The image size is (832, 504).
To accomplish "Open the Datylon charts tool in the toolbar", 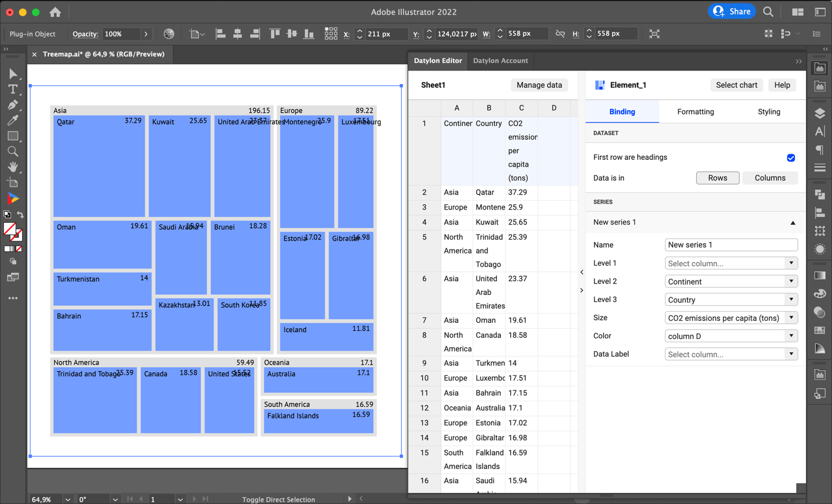I will pos(13,199).
